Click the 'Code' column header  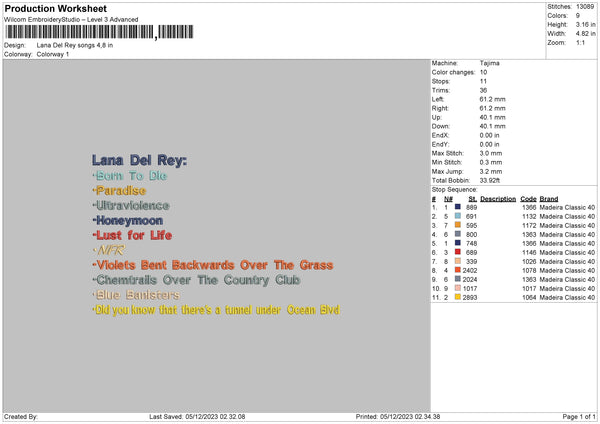coord(528,199)
